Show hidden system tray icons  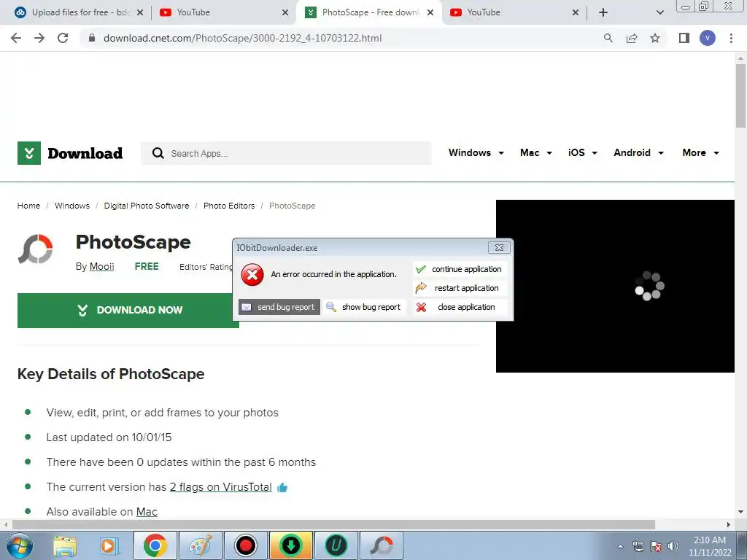point(620,547)
